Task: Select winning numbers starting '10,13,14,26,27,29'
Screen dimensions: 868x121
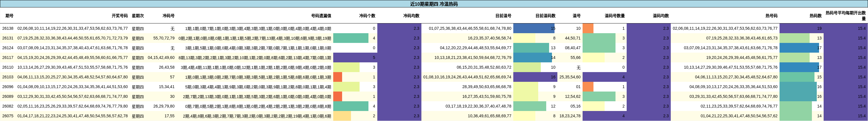Action: tap(73, 68)
